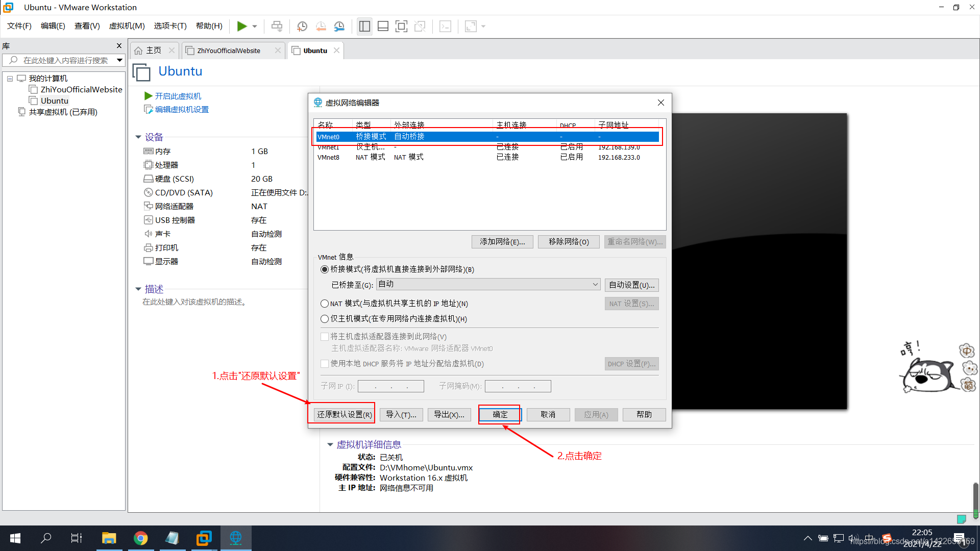
Task: Collapse the 设备 section
Action: (x=138, y=137)
